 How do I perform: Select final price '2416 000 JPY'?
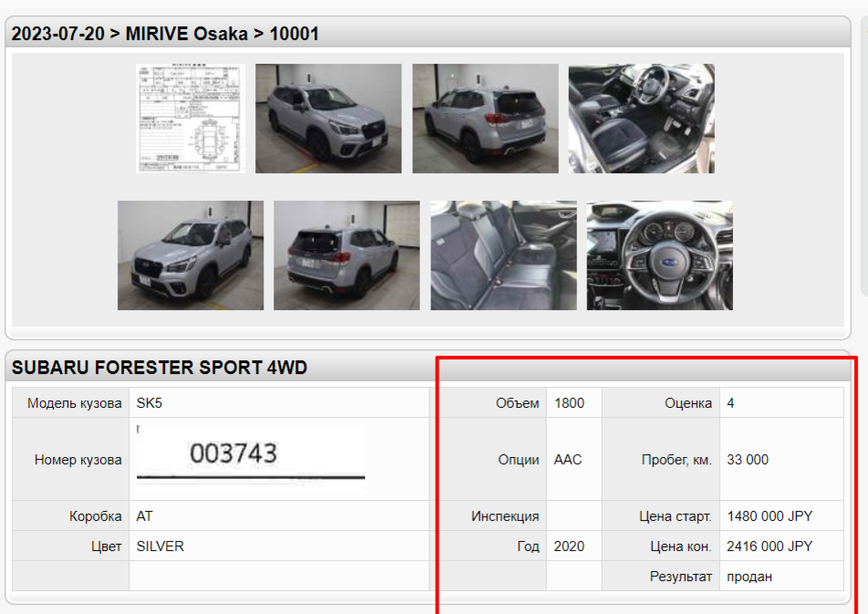tap(770, 546)
